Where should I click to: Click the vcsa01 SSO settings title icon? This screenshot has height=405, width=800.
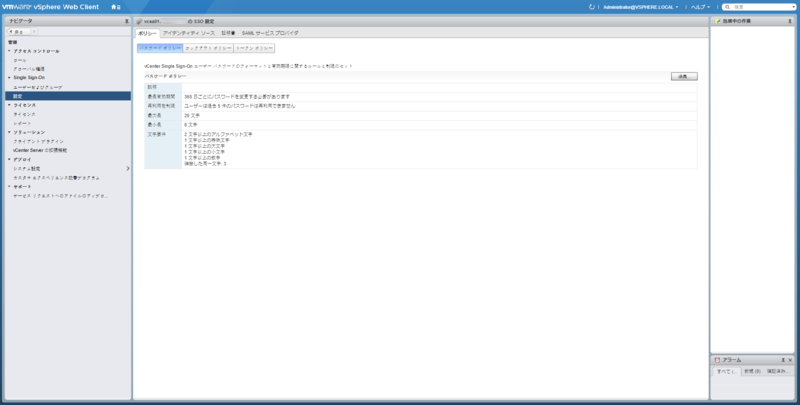point(139,21)
